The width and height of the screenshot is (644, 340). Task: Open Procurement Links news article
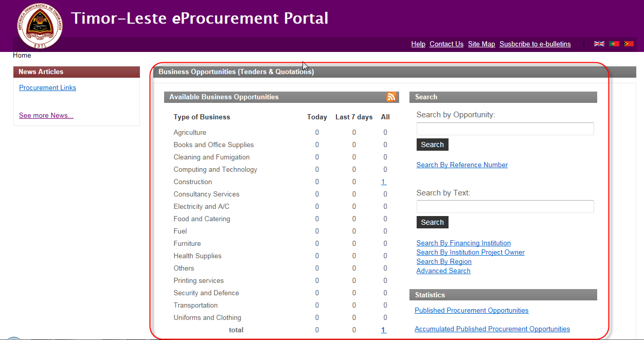pyautogui.click(x=47, y=88)
